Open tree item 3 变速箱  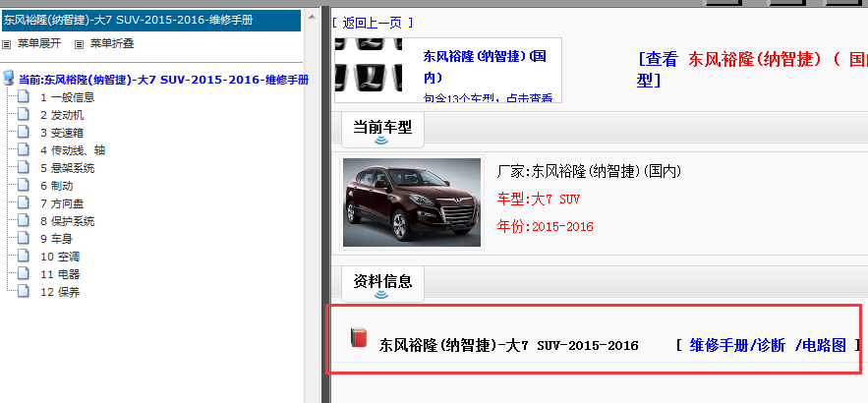pyautogui.click(x=62, y=133)
